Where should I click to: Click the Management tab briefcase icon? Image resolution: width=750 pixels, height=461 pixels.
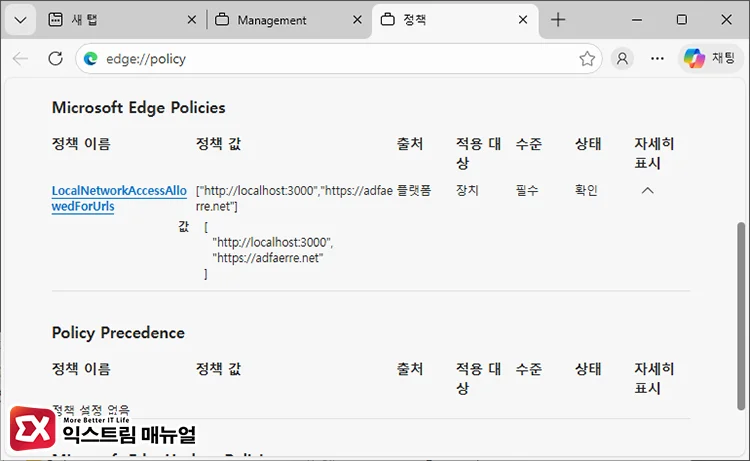point(222,20)
